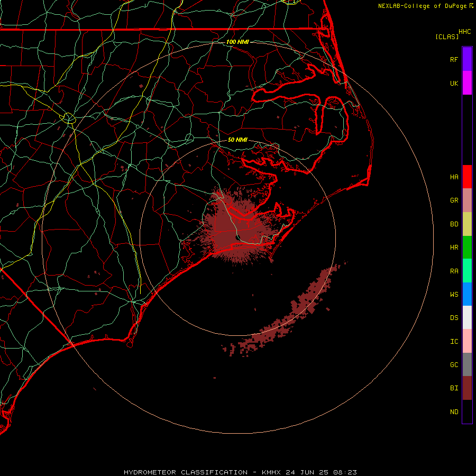Screen dimensions: 476x476
Task: Click the HR green legend swatch
Action: point(467,247)
